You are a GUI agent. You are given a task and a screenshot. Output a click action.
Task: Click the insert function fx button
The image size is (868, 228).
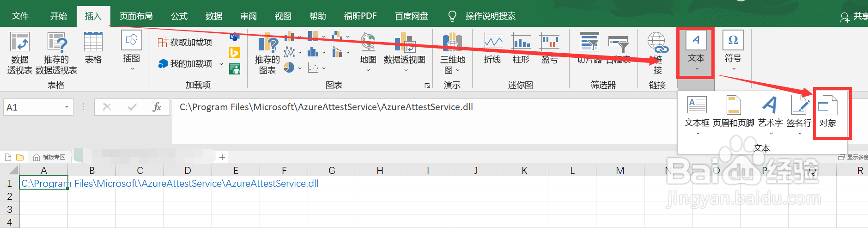click(157, 107)
